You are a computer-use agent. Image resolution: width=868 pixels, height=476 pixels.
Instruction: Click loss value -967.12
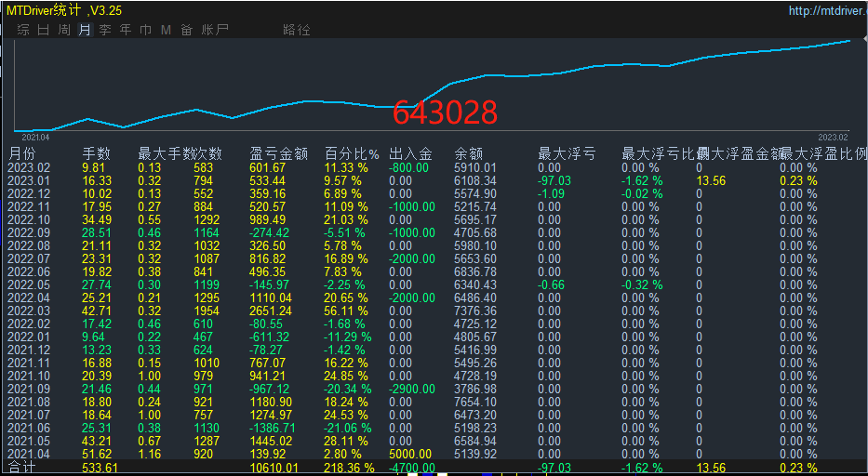(269, 390)
